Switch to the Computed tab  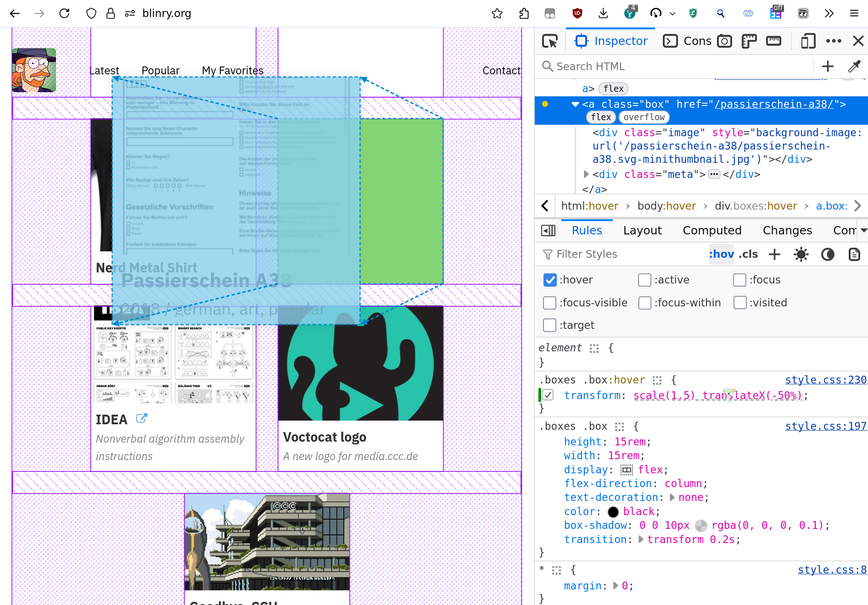pos(712,230)
